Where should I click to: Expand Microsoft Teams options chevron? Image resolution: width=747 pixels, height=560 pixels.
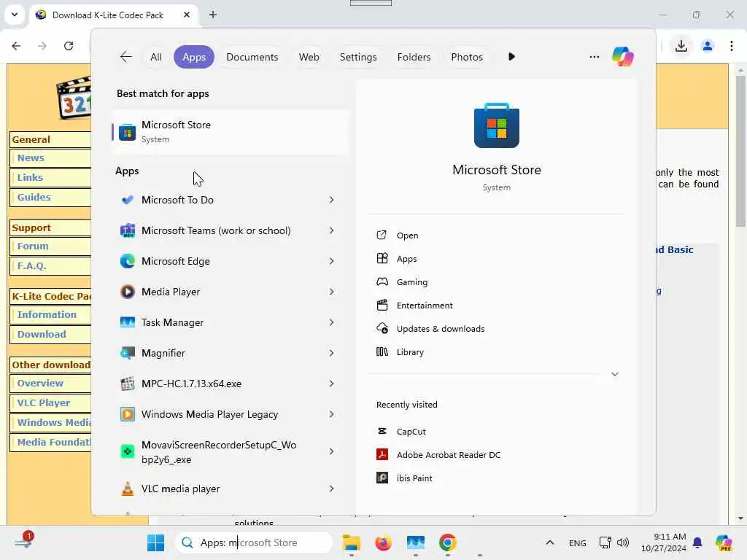(x=332, y=230)
